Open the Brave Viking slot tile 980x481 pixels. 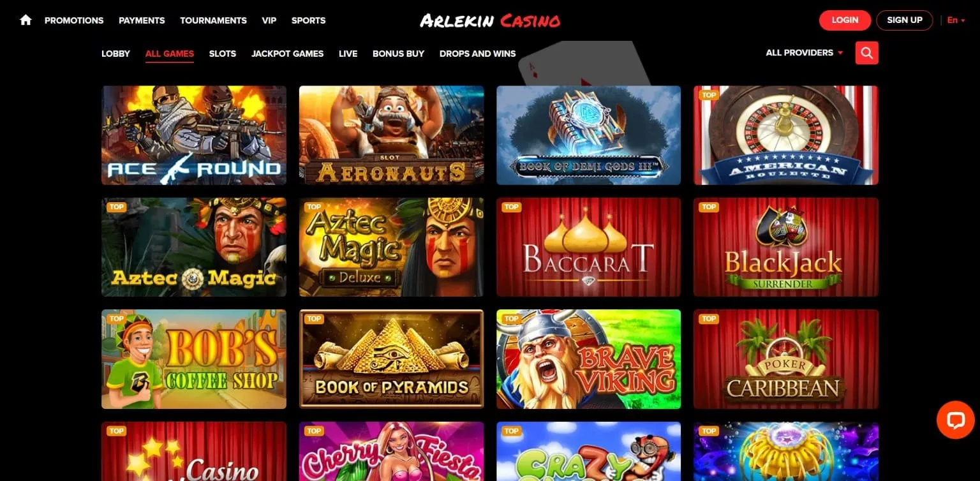(588, 359)
